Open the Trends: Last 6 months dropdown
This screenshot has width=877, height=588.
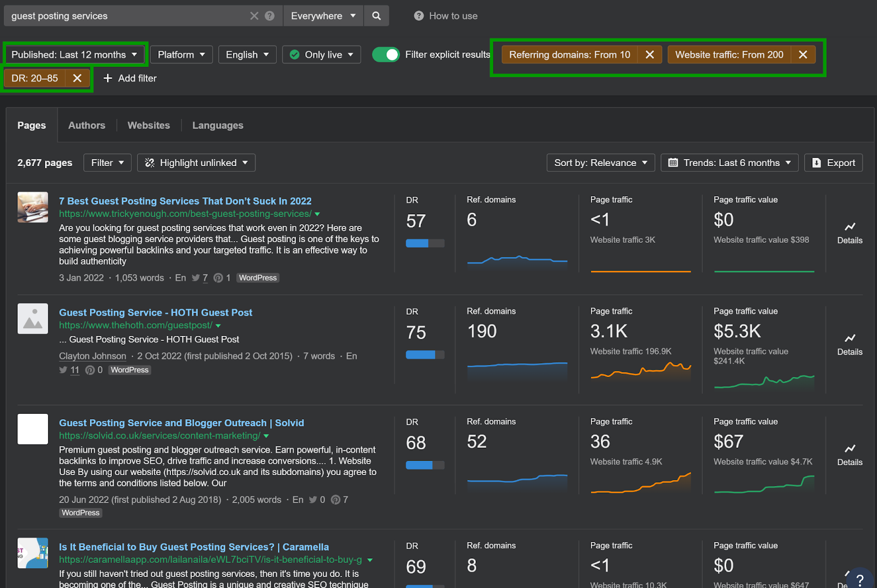coord(729,163)
